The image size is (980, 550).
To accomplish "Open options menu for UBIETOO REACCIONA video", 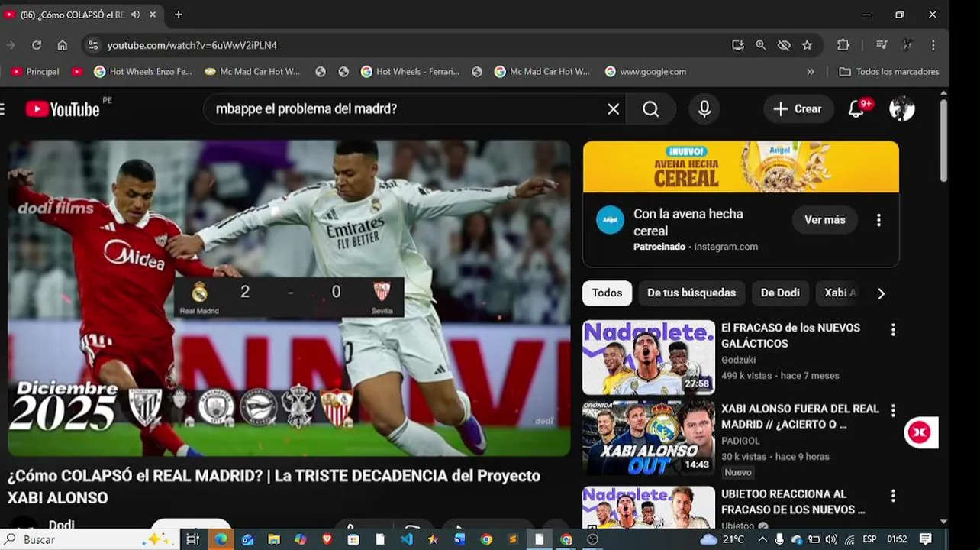I will tap(893, 497).
